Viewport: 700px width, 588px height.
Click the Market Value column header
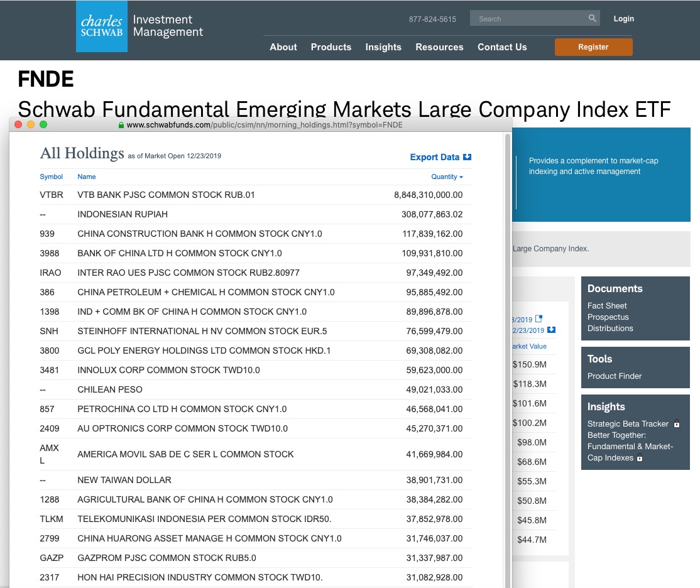point(530,347)
